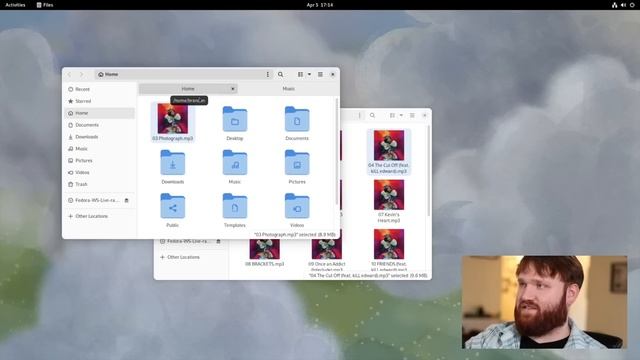Open Activities overview in the top bar

click(x=15, y=5)
